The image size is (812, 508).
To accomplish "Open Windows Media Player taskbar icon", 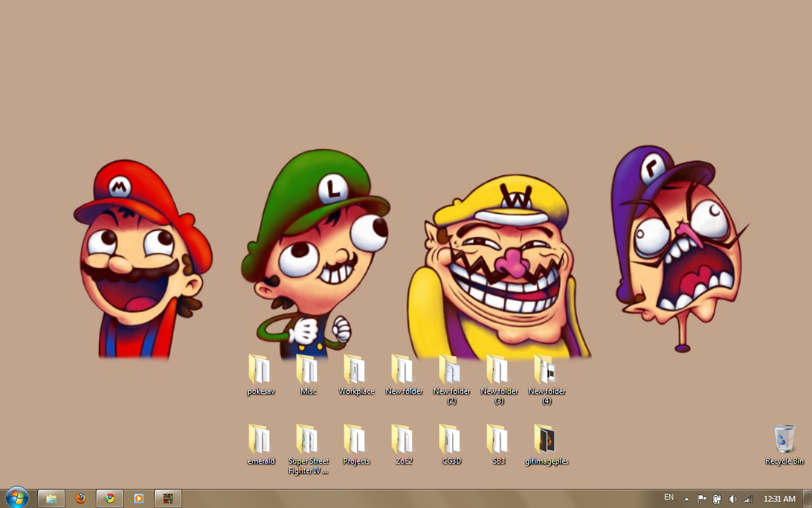I will click(139, 498).
